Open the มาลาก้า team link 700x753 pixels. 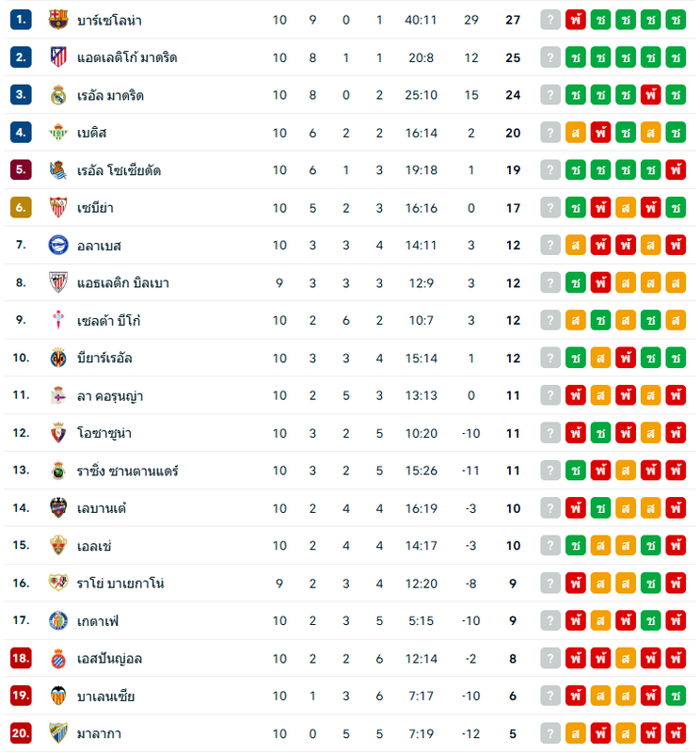pyautogui.click(x=99, y=733)
